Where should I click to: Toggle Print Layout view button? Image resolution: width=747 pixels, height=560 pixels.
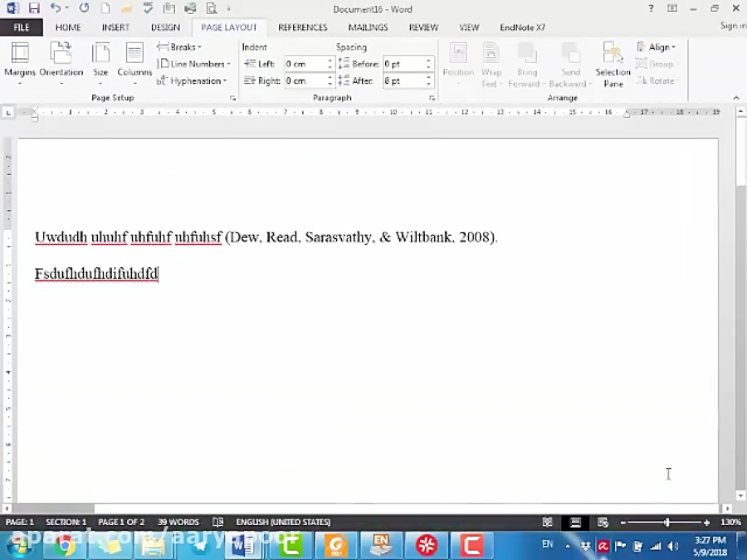coord(575,523)
